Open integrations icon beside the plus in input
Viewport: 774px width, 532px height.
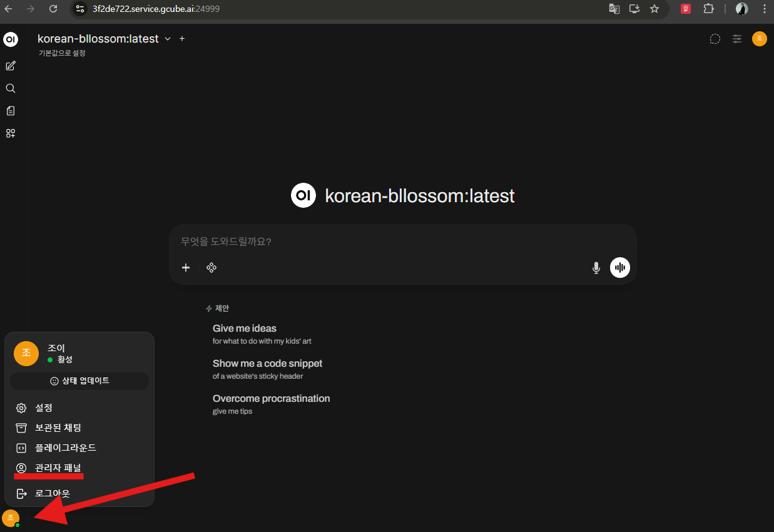pos(211,268)
